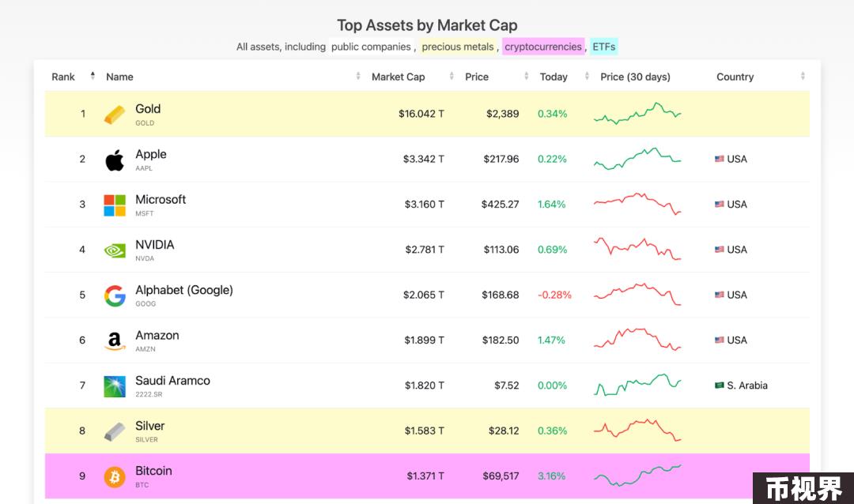This screenshot has width=854, height=504.
Task: View Alphabet 30-day price chart
Action: click(x=637, y=294)
